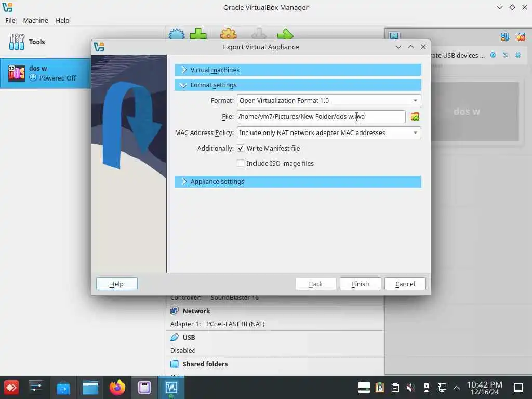Screen dimensions: 532x399
Task: Click the Cancel button
Action: coord(405,284)
